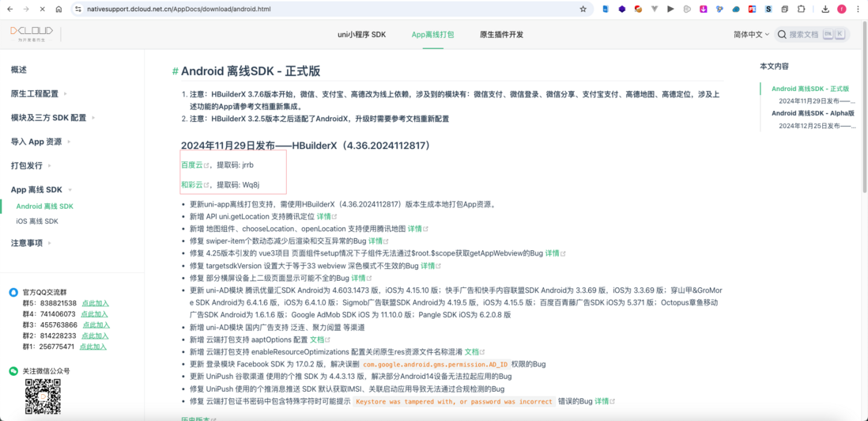Focus the 搜索文档 search field
The width and height of the screenshot is (868, 421).
[812, 34]
